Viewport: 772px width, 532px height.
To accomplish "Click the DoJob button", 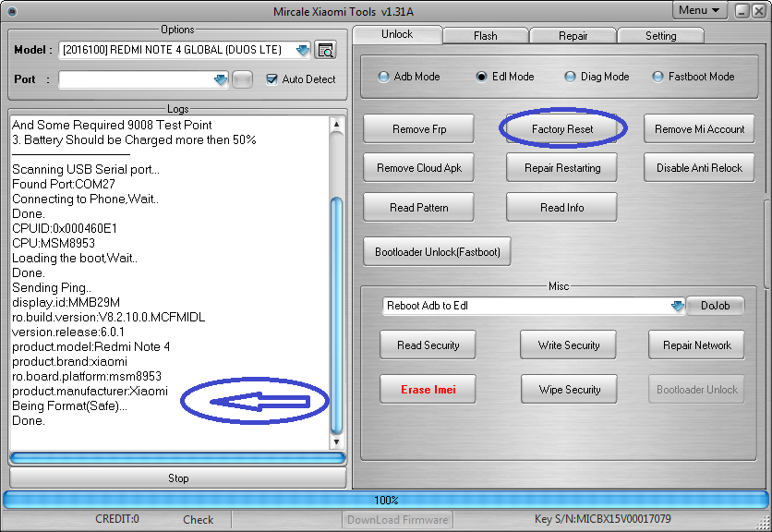I will tap(715, 306).
